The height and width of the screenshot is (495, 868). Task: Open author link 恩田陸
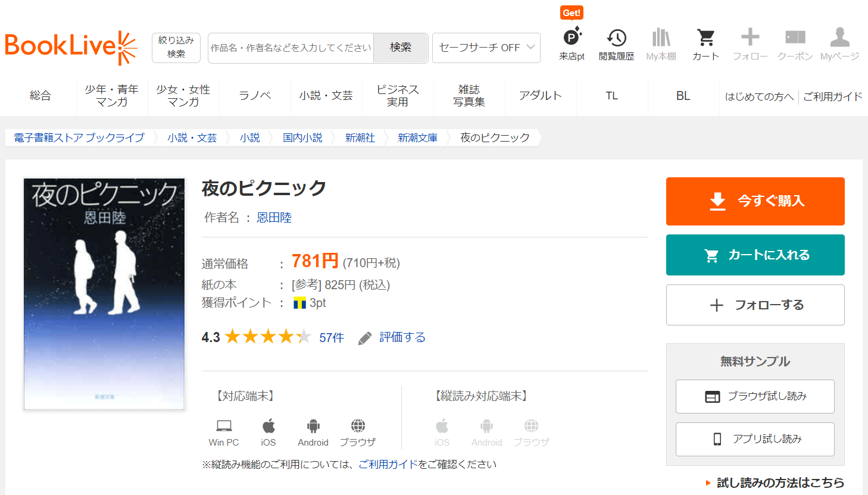coord(274,218)
